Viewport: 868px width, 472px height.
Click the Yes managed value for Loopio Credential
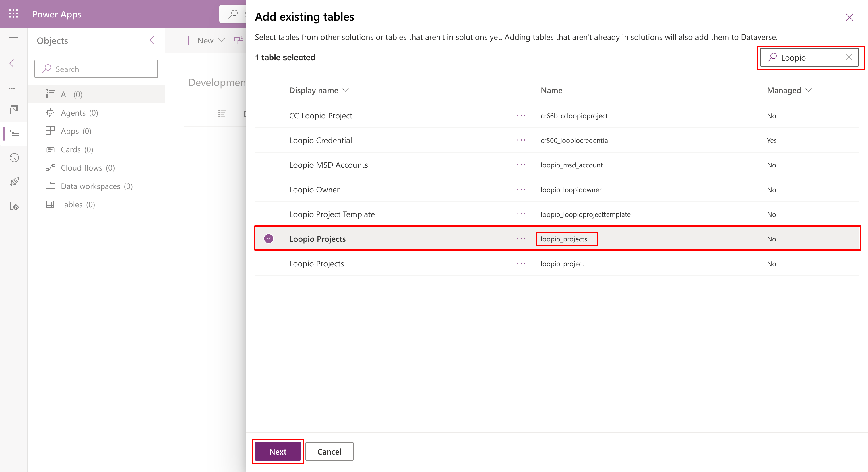(x=772, y=141)
